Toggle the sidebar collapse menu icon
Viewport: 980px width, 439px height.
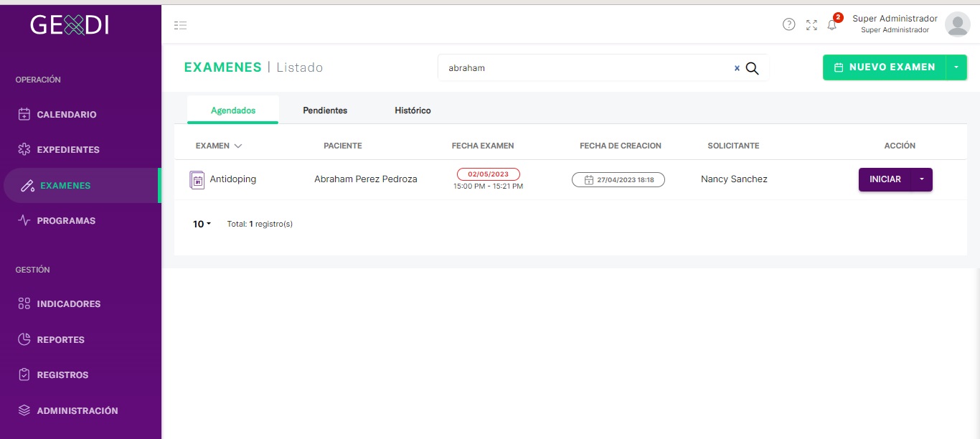[180, 25]
